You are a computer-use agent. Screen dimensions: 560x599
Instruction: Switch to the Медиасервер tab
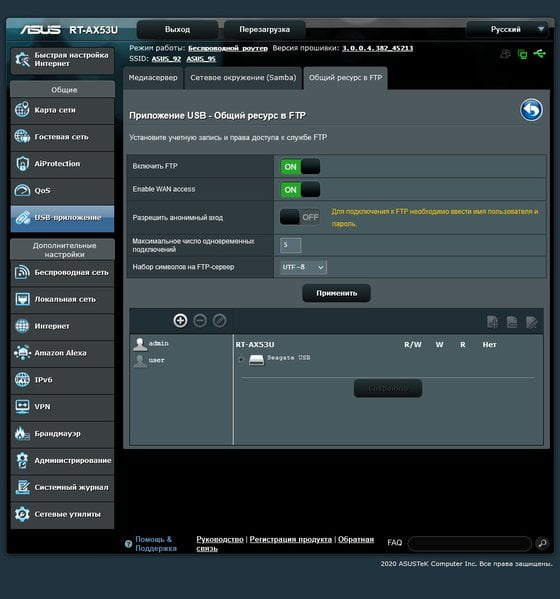153,78
